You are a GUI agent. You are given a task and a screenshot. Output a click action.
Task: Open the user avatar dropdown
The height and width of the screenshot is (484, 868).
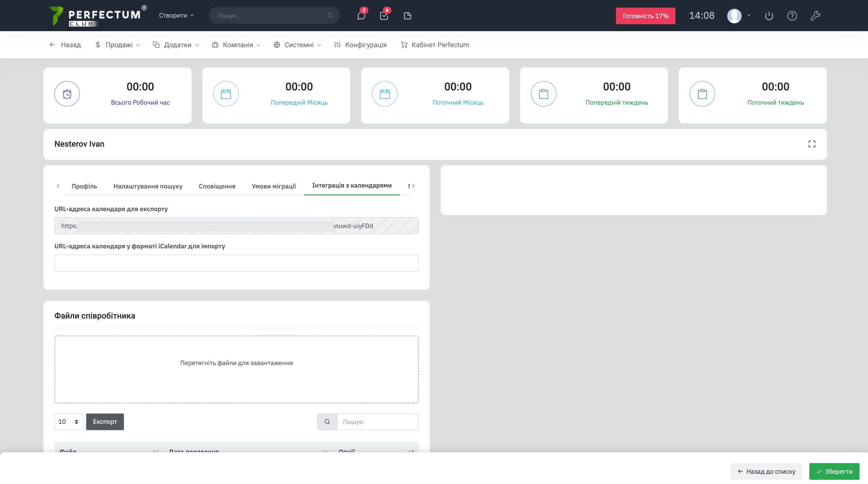[738, 16]
